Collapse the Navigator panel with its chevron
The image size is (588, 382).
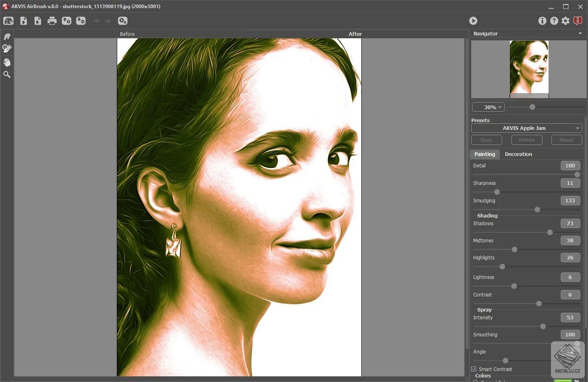click(580, 34)
